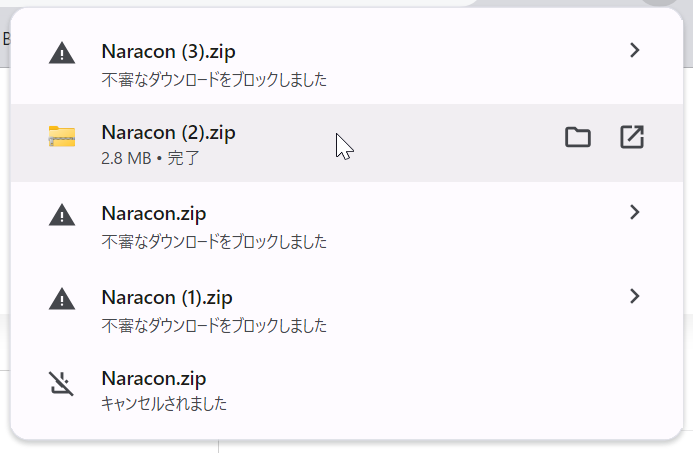Screen dimensions: 693x453
Task: Expand options for blocked Naracon (1).zip
Action: [634, 296]
